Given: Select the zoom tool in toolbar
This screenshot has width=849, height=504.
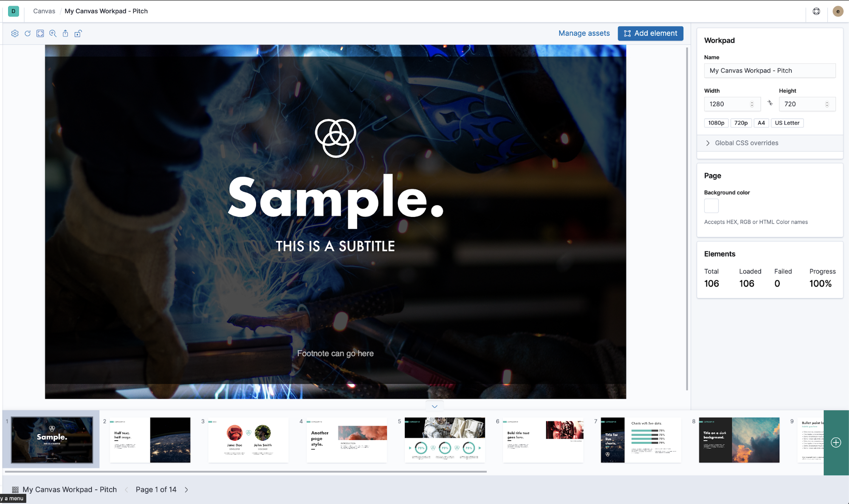Looking at the screenshot, I should [x=53, y=33].
